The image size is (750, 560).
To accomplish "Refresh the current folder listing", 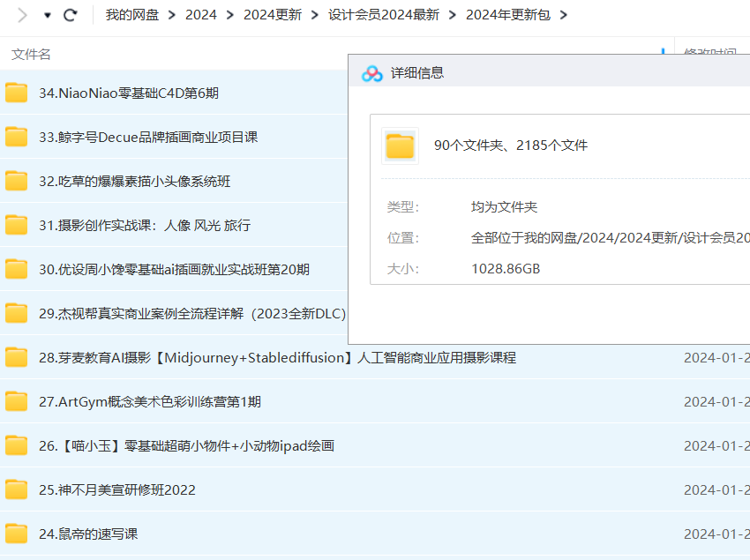I will [x=71, y=15].
